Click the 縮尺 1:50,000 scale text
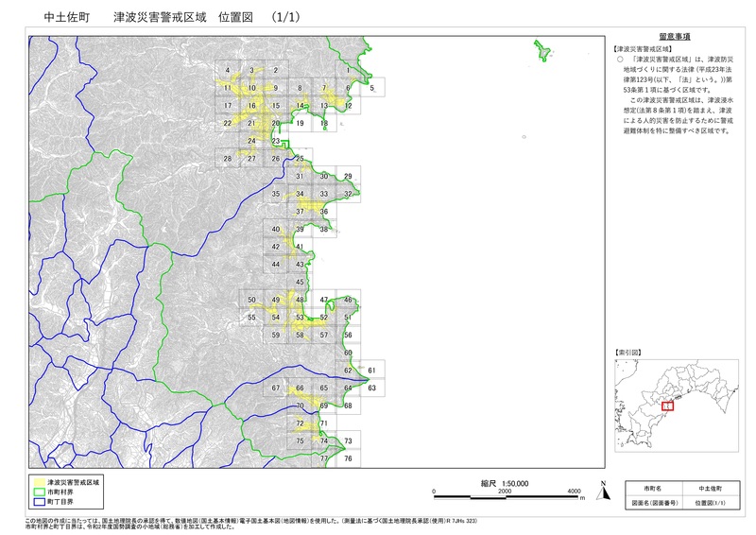 (x=505, y=482)
